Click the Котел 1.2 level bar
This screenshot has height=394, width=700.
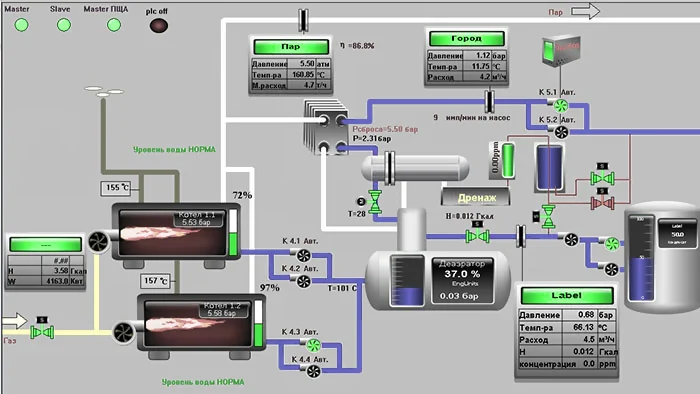tap(258, 323)
